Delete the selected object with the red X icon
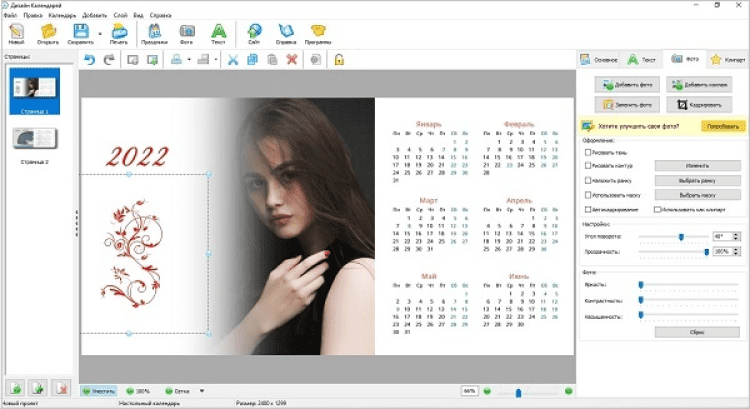The image size is (750, 409). pos(292,60)
